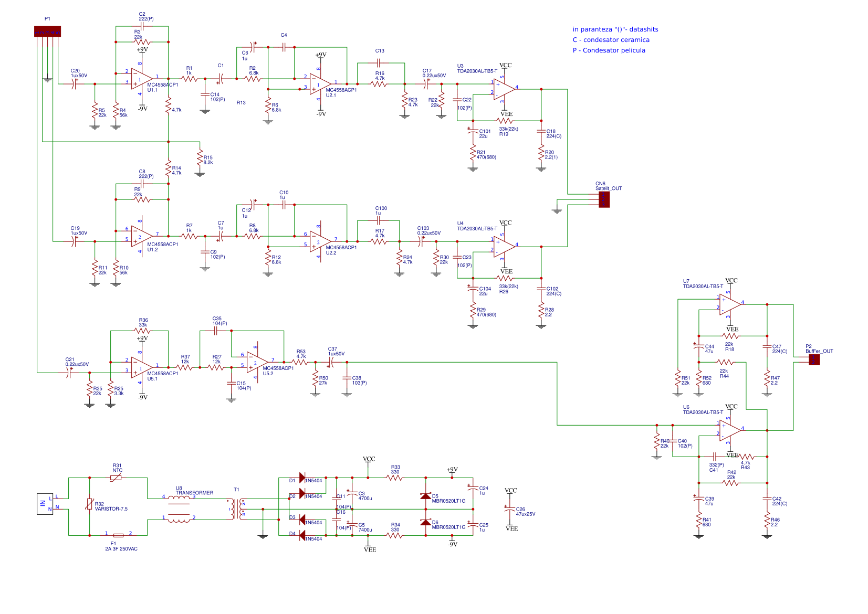Select the U5.2 MC4558ACP1 op-amp

point(257,362)
